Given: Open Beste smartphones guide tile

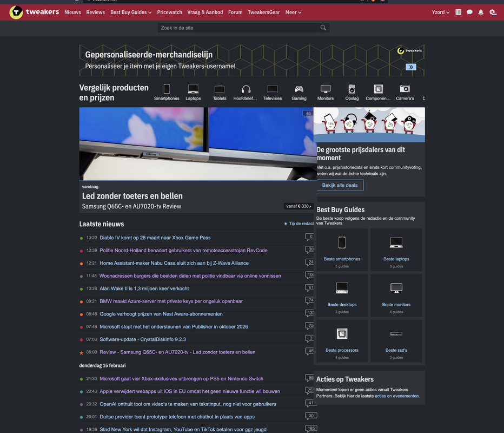Looking at the screenshot, I should tap(342, 250).
